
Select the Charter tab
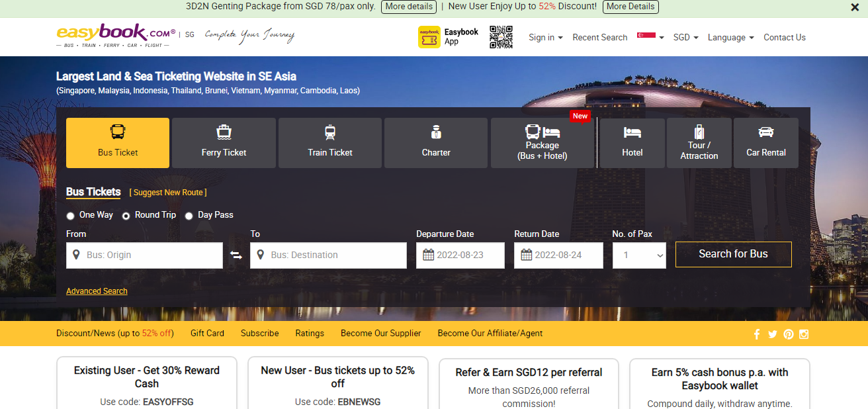click(x=436, y=143)
